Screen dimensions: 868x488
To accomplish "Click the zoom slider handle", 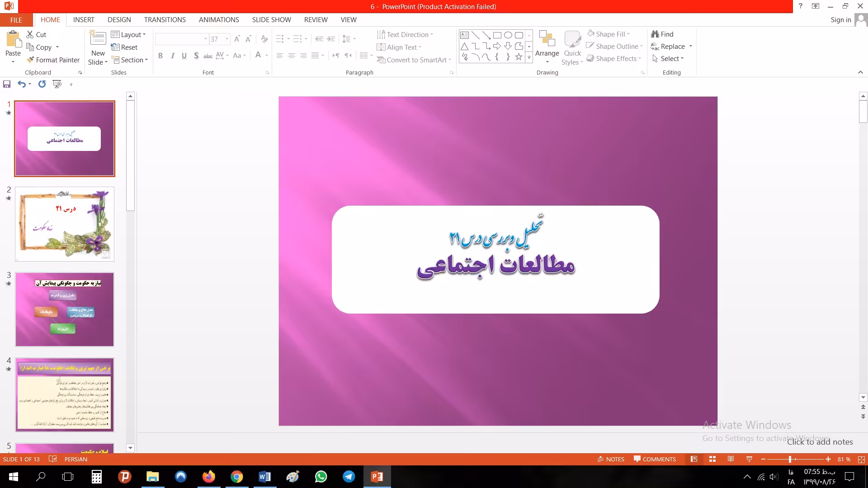I will 790,459.
